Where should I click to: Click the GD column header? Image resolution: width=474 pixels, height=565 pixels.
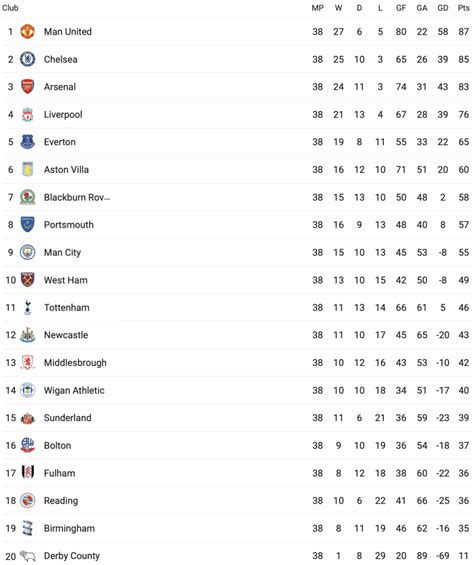[x=443, y=8]
